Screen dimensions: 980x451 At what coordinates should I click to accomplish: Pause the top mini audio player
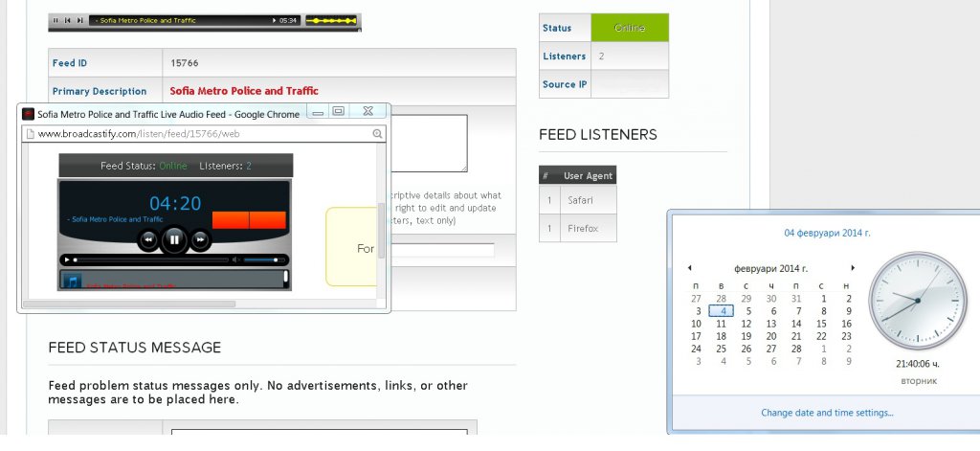pyautogui.click(x=56, y=21)
